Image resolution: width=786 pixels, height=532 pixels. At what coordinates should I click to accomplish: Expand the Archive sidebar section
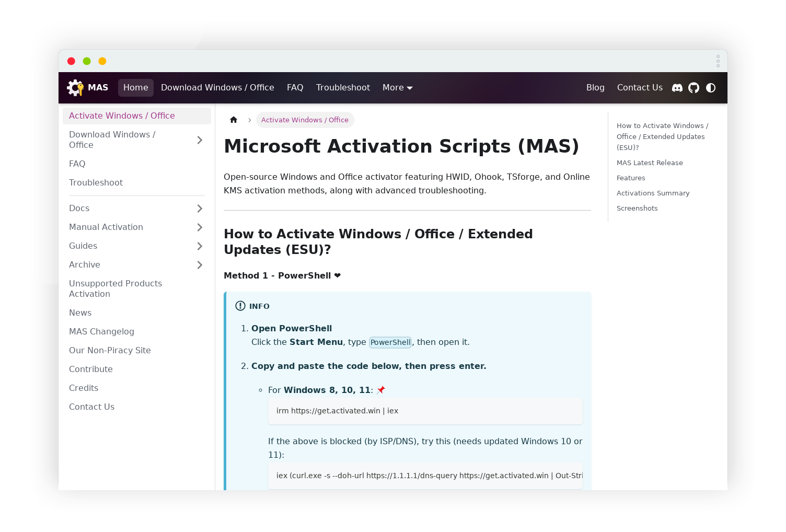200,265
